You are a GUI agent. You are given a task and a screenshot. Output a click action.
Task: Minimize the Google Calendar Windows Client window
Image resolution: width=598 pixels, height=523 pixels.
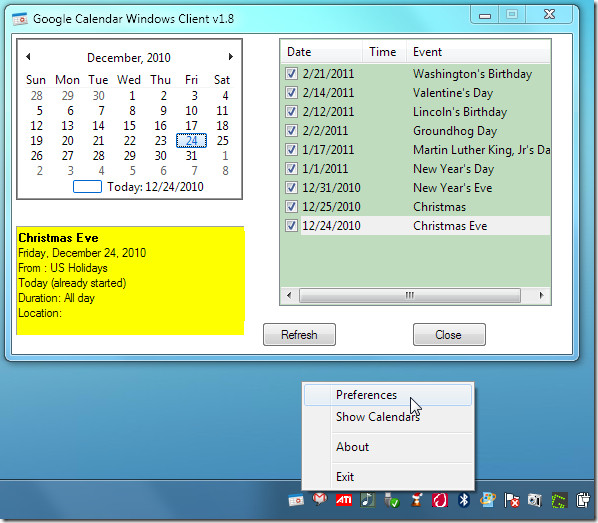(x=485, y=15)
